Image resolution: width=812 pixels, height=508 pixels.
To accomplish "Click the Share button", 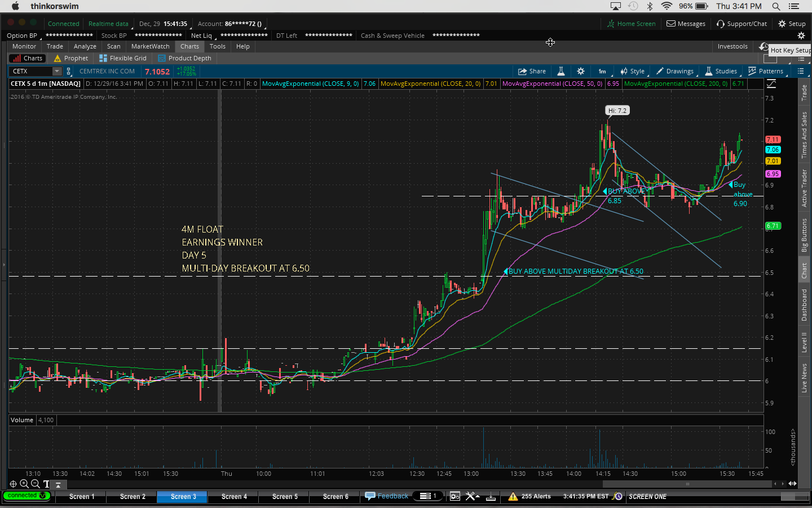I will click(x=532, y=71).
